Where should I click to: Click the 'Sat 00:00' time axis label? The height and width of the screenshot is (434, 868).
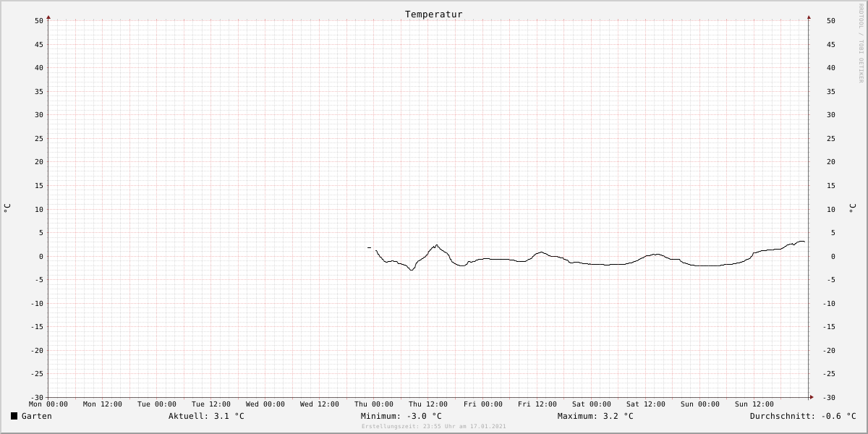click(x=592, y=404)
